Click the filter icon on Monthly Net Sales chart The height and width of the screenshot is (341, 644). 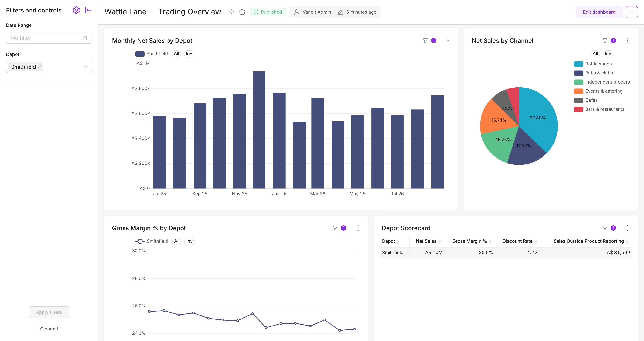(425, 40)
